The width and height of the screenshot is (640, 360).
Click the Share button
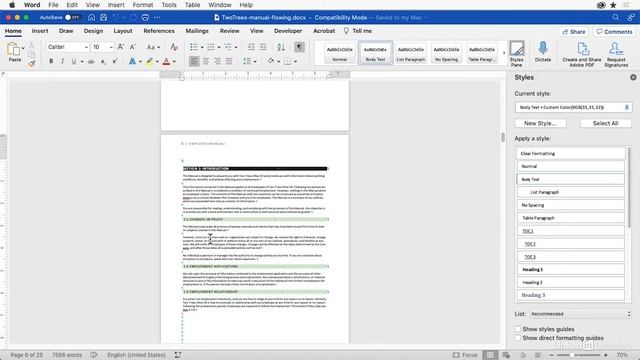point(573,31)
